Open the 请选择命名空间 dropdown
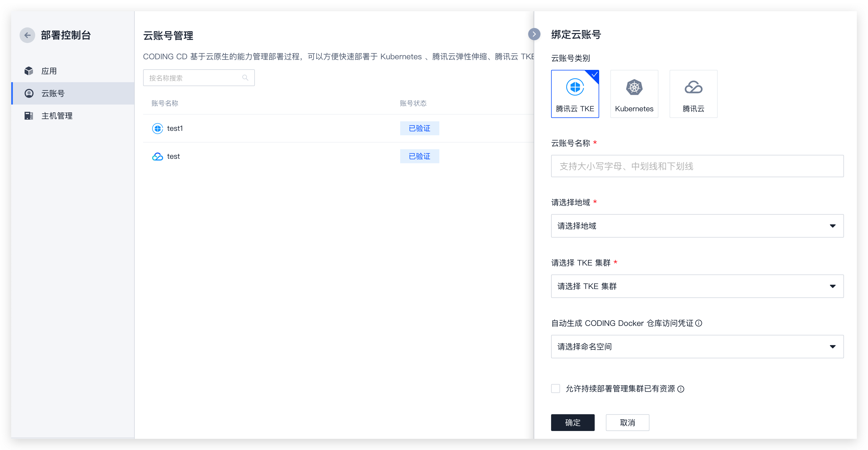 [697, 347]
